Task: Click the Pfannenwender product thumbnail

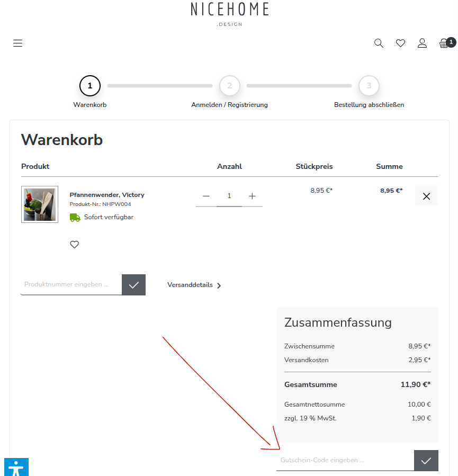Action: tap(40, 204)
